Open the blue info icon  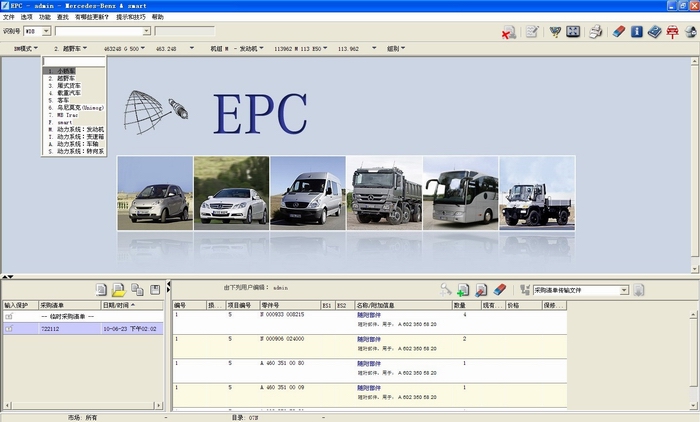pos(637,31)
